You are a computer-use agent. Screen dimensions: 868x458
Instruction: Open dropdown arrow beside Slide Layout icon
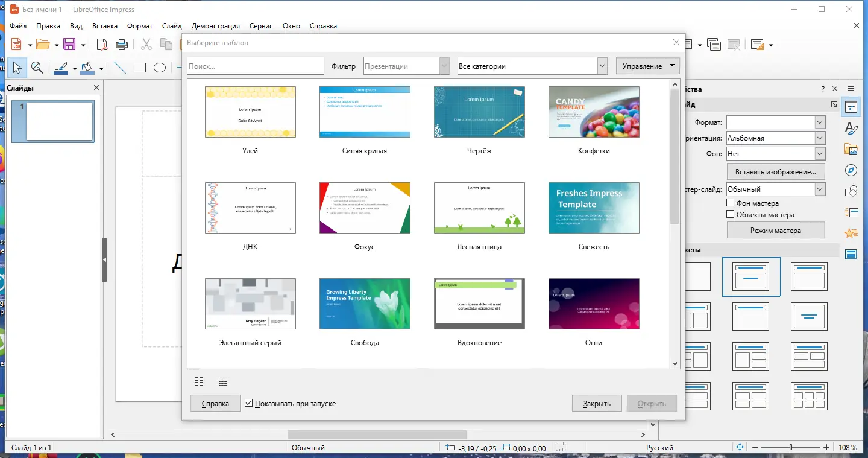(x=771, y=45)
